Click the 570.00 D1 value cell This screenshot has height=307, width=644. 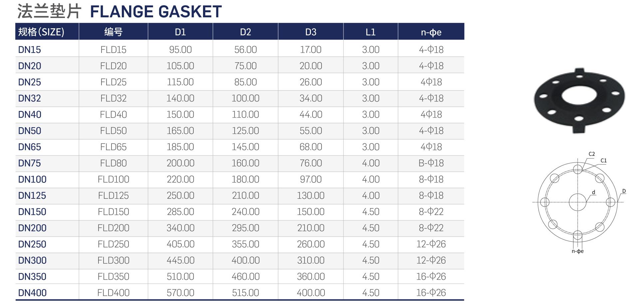click(x=180, y=293)
